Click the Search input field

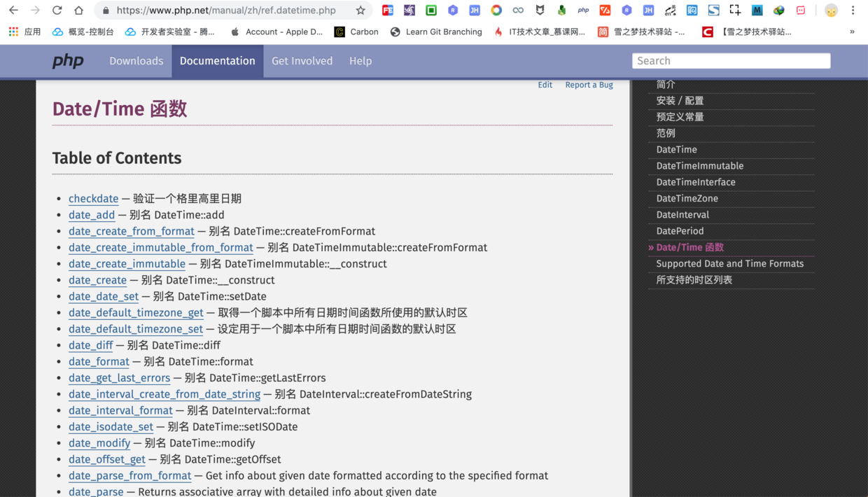tap(731, 61)
